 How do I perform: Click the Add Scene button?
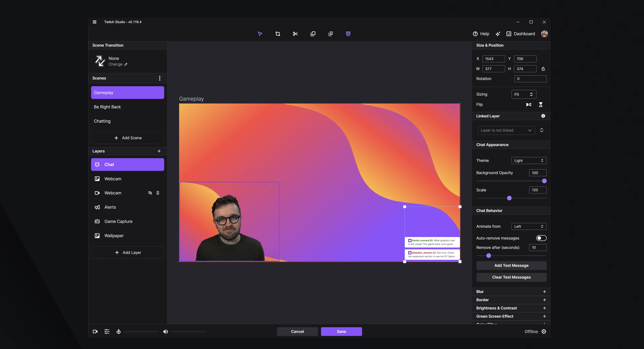coord(127,138)
